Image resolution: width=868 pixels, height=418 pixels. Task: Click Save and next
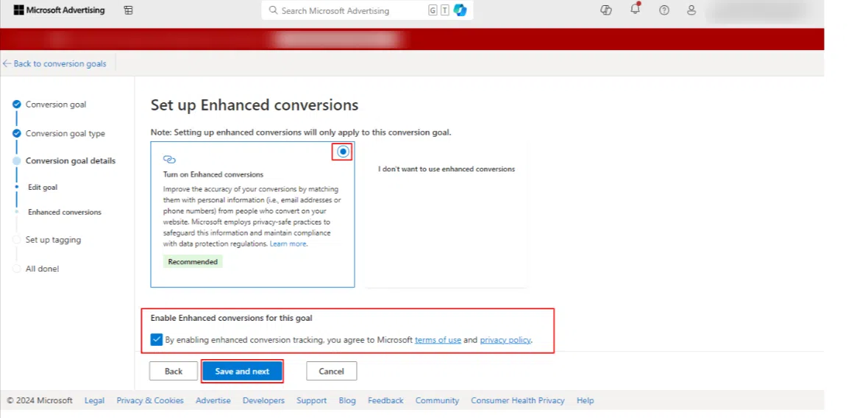(243, 372)
